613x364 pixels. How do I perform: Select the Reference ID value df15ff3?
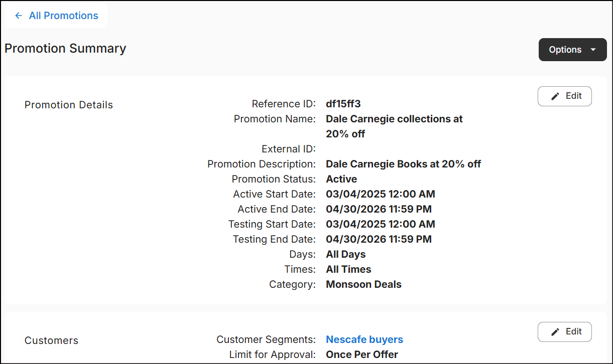coord(343,104)
